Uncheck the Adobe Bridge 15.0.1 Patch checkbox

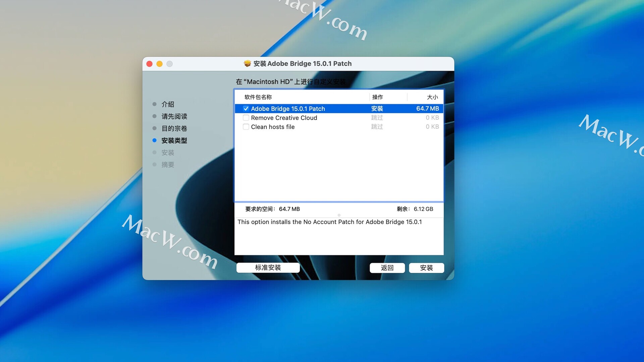pos(246,109)
